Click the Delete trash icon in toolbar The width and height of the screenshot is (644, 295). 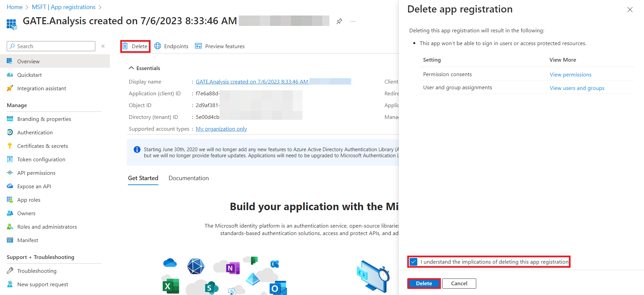click(x=125, y=46)
